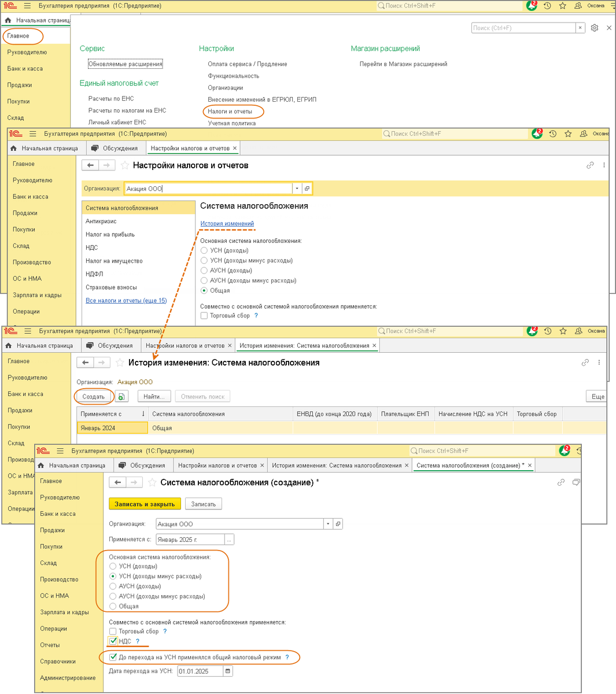Viewport: 616px width, 694px height.
Task: Clear the Поиск (Ctrl+F) field with its x button
Action: click(x=580, y=28)
